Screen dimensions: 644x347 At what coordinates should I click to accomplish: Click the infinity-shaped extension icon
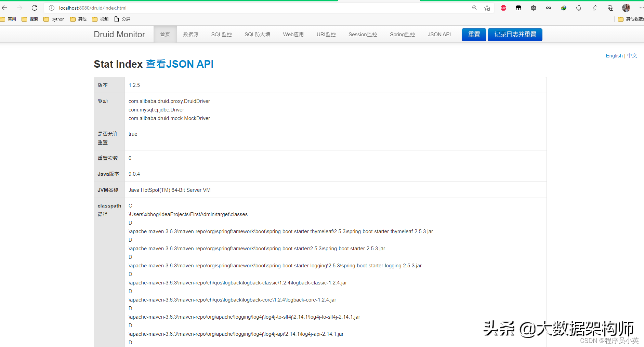(x=549, y=8)
